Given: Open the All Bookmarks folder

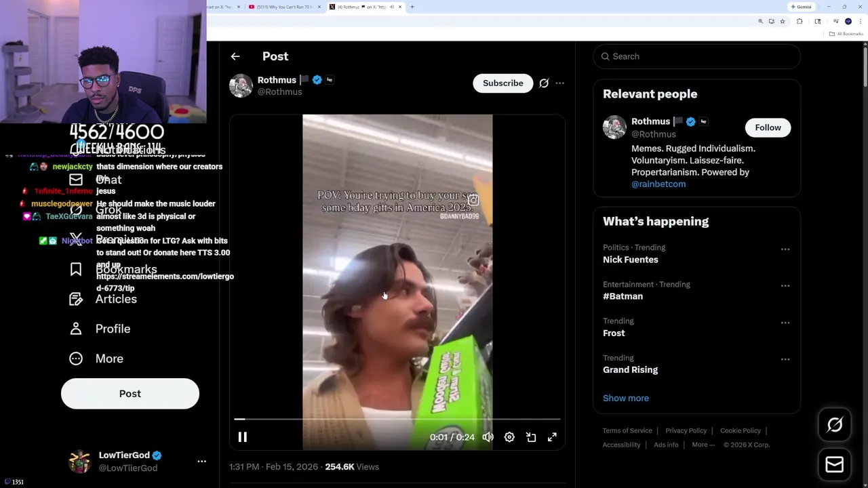Looking at the screenshot, I should tap(848, 34).
